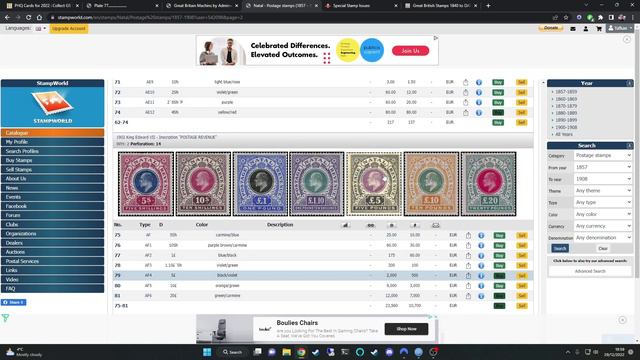Screen dimensions: 640x360
Task: Click the glasses column header icon
Action: (x=371, y=225)
